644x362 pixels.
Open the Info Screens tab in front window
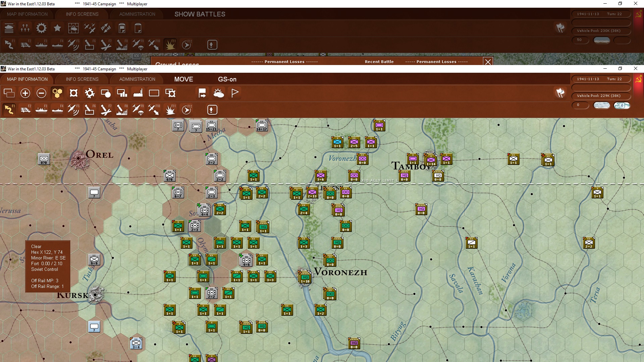click(x=82, y=79)
